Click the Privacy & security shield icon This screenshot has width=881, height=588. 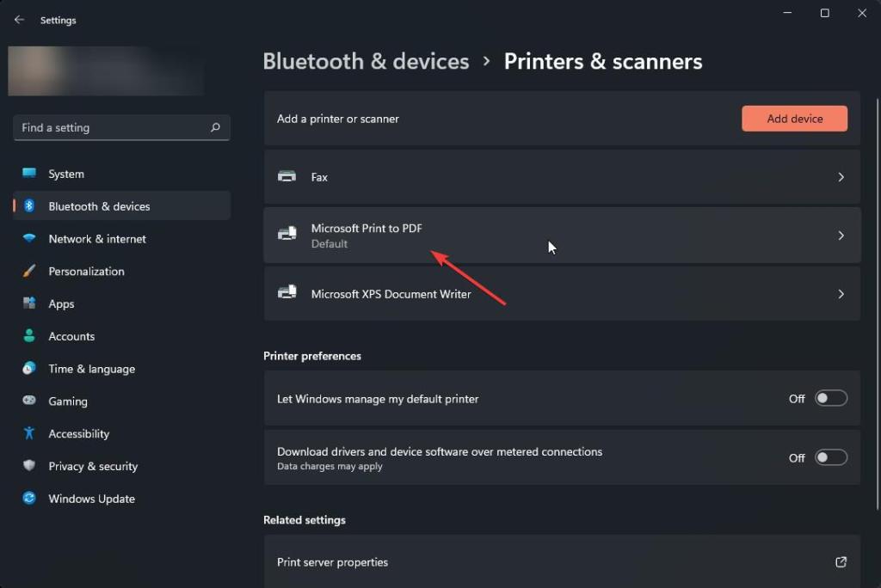[29, 466]
